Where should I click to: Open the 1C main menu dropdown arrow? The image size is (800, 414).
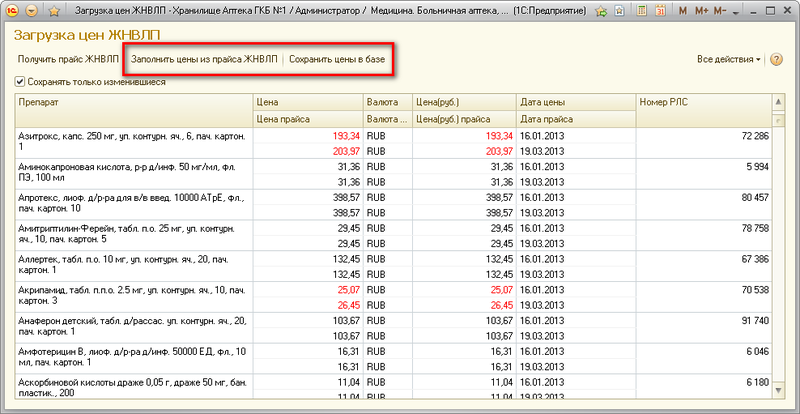click(x=31, y=11)
